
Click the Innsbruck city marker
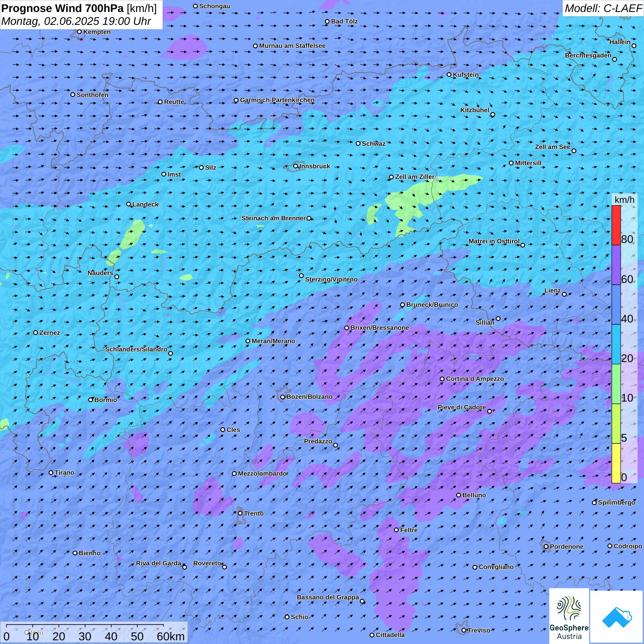click(x=295, y=166)
